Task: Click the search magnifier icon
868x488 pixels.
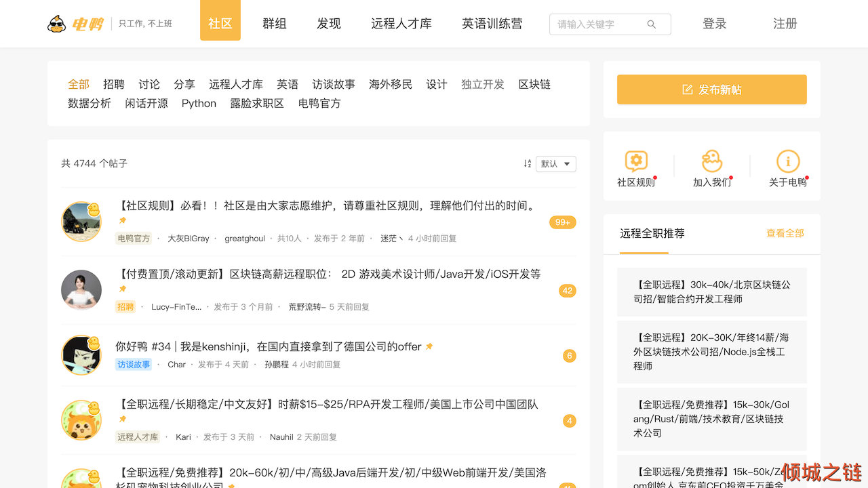Action: pos(652,24)
